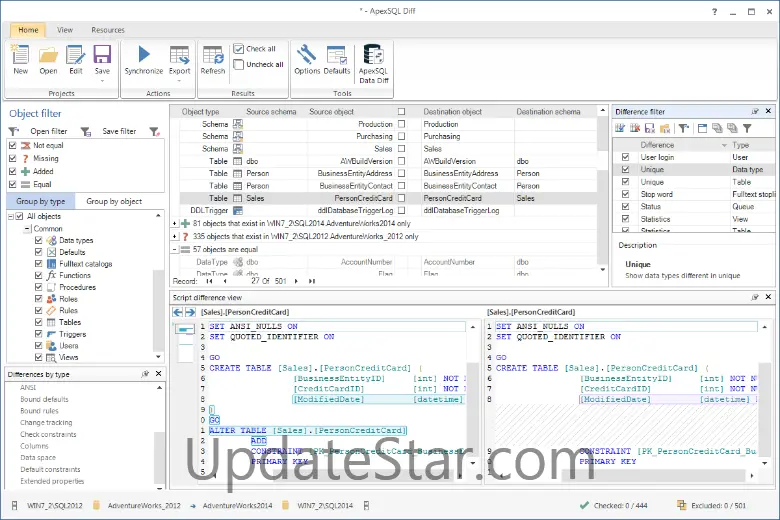The image size is (780, 520).
Task: Close the Script difference view panel
Action: click(x=768, y=297)
